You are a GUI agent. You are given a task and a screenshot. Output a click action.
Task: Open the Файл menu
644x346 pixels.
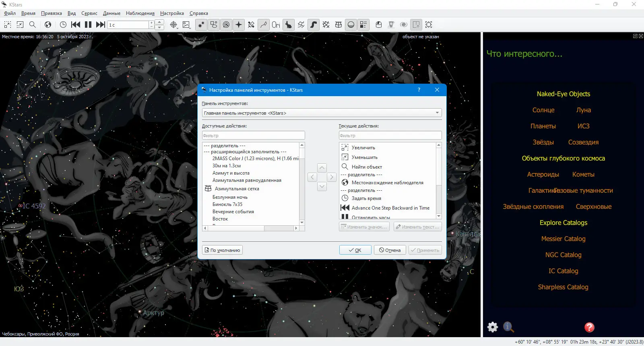[10, 13]
